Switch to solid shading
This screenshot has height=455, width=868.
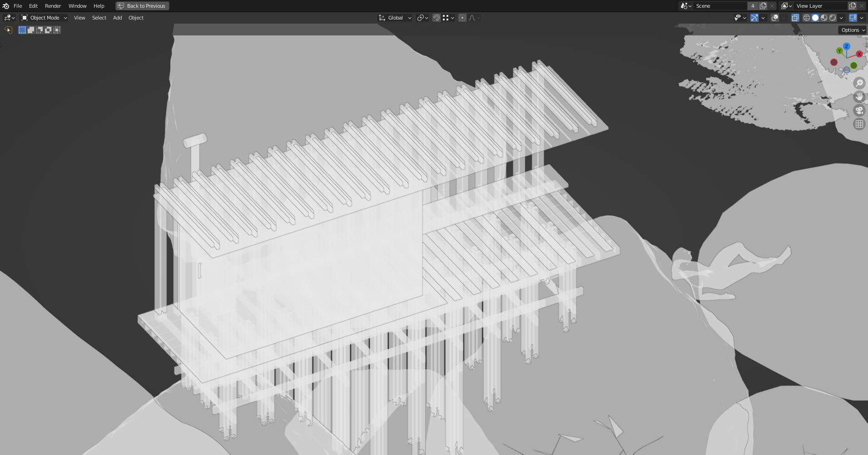tap(815, 18)
